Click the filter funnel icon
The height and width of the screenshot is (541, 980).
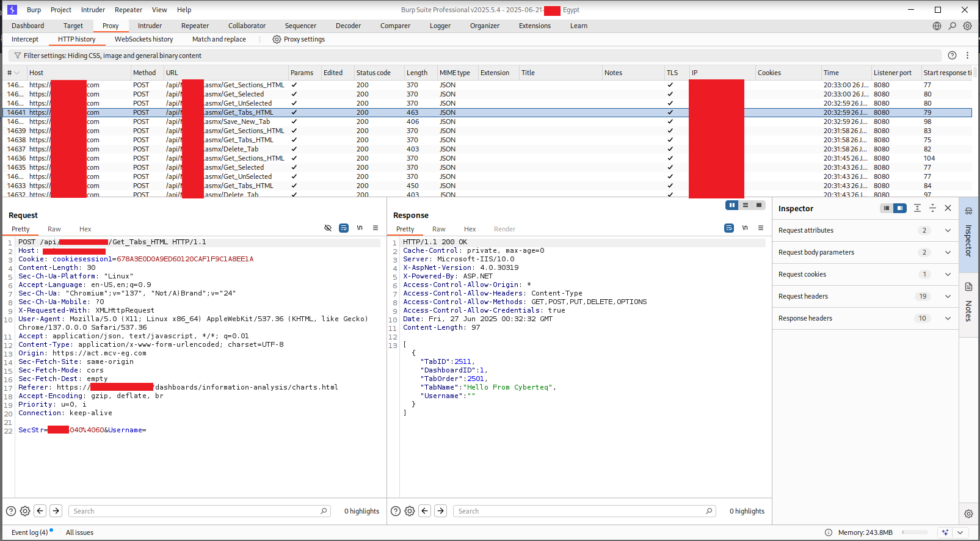(x=18, y=56)
